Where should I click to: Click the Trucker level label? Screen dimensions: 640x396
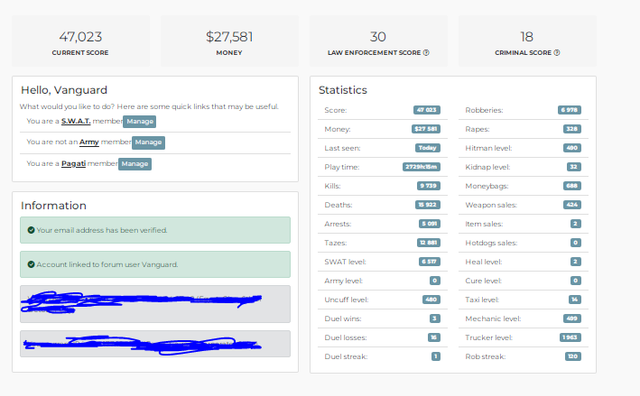pos(489,338)
